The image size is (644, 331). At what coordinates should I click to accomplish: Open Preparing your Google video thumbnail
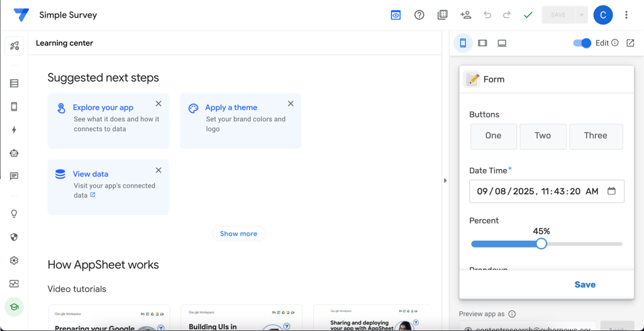coord(109,317)
